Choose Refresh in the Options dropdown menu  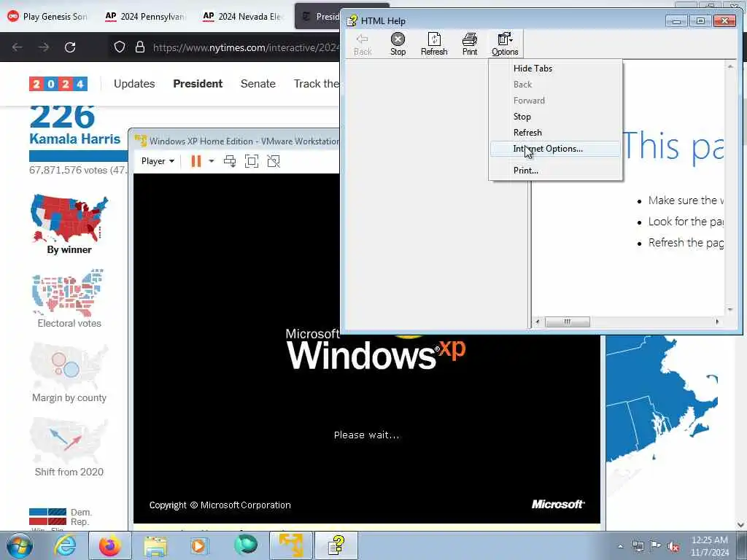tap(527, 133)
